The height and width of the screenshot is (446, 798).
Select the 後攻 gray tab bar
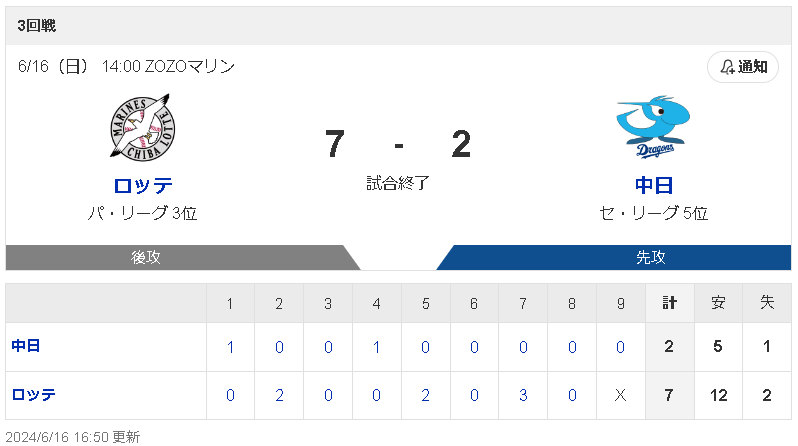point(183,257)
